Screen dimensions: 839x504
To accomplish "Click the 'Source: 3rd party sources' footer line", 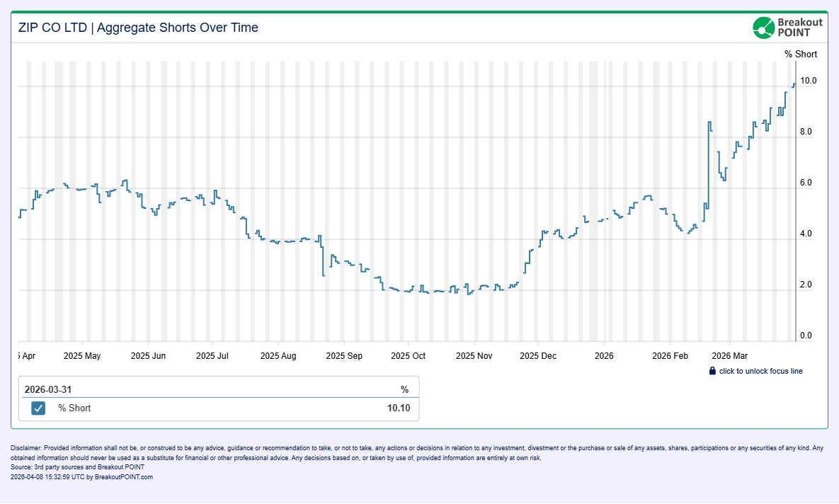I will 78,467.
